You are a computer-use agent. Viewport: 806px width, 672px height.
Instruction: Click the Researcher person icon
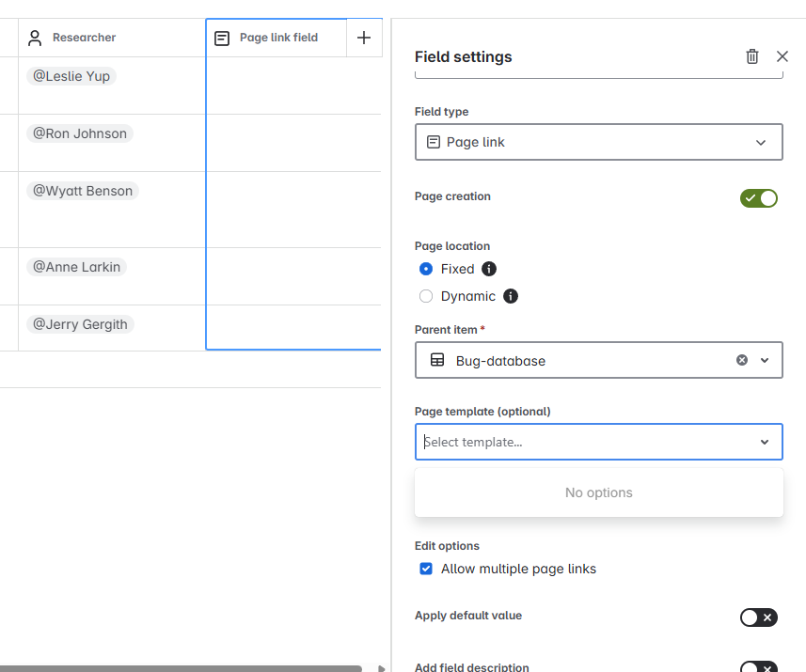[35, 38]
